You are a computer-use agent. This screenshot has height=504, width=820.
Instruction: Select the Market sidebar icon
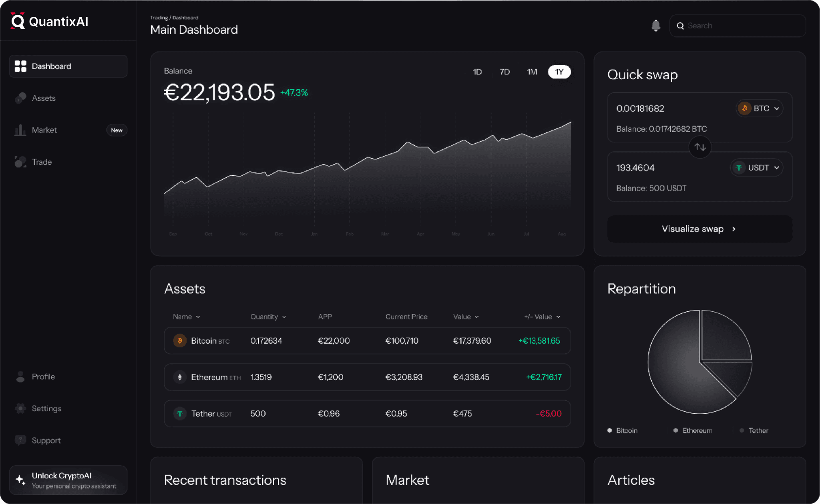pyautogui.click(x=20, y=130)
